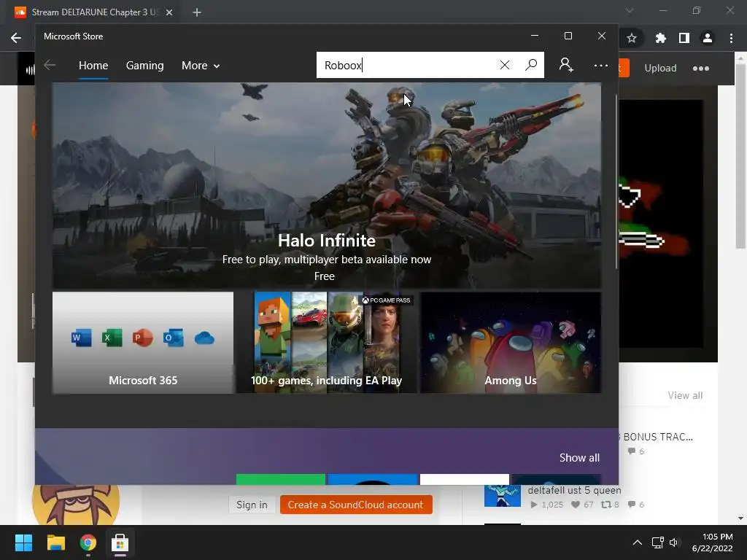Open a new Chrome tab
Screen dimensions: 747x560
pyautogui.click(x=197, y=12)
